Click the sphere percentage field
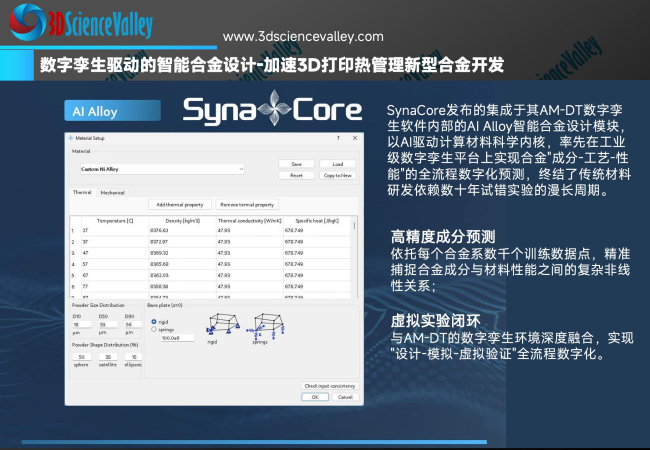The width and height of the screenshot is (650, 450). [82, 357]
